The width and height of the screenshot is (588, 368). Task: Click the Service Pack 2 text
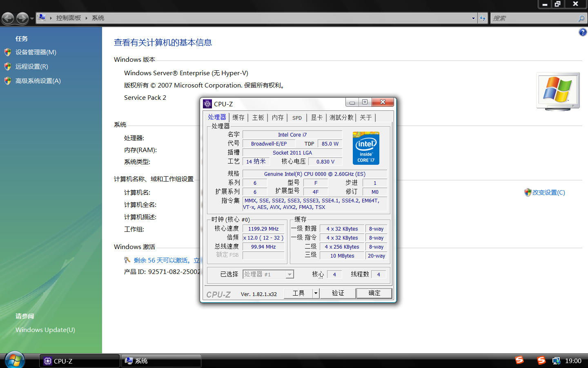click(145, 98)
